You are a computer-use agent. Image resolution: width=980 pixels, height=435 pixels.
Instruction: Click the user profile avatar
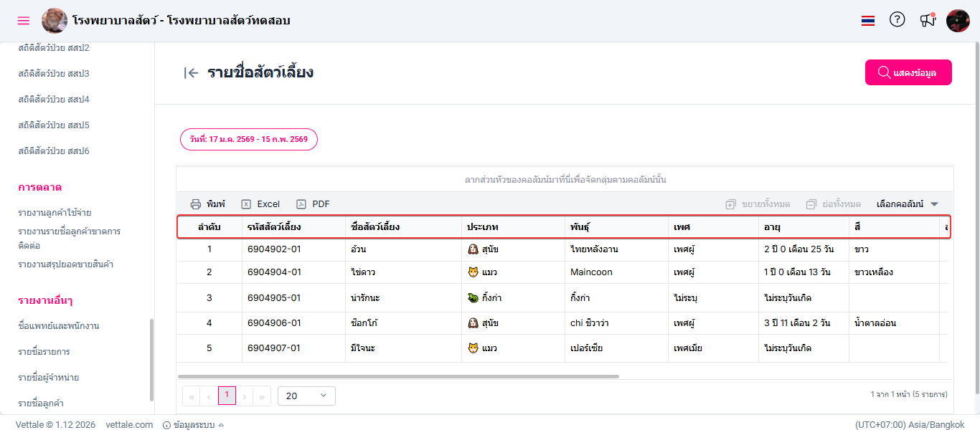coord(958,21)
